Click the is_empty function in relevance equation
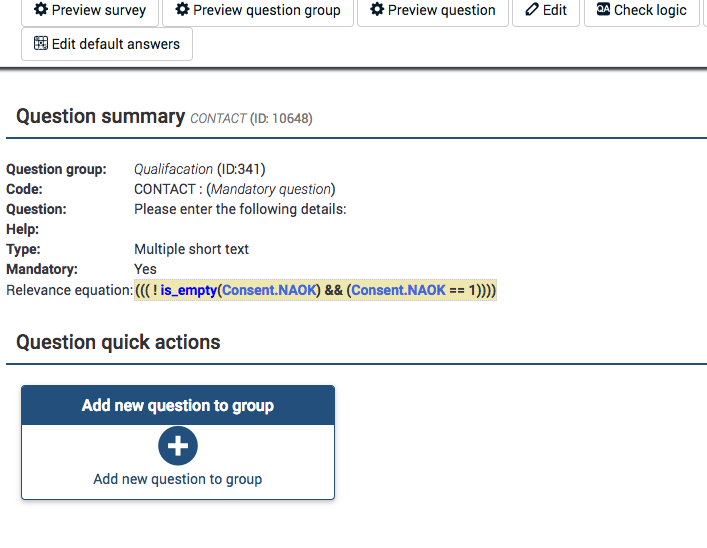This screenshot has height=548, width=707. coord(188,290)
